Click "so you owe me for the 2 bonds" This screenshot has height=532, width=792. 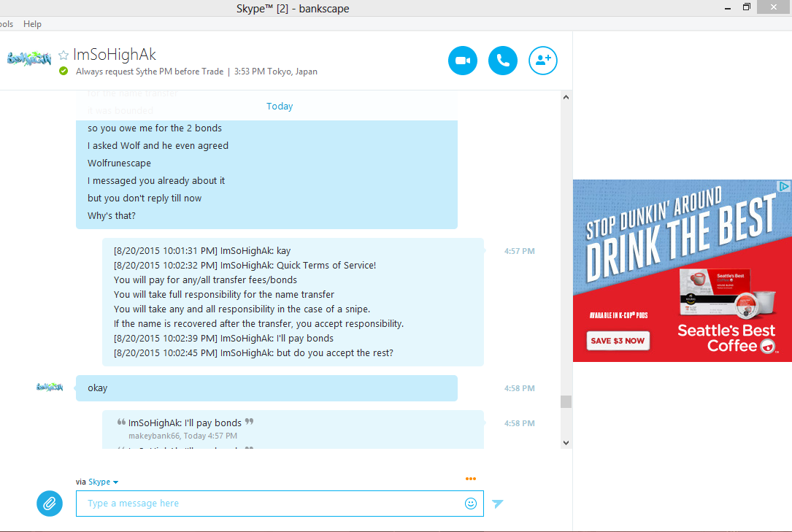155,128
